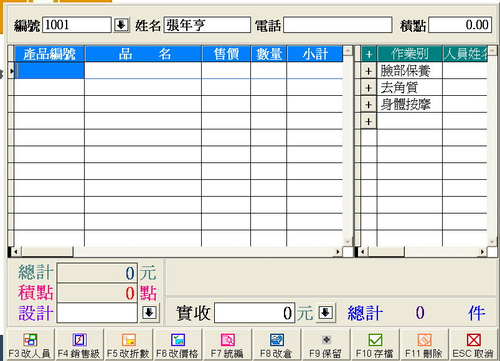The height and width of the screenshot is (361, 500).
Task: Click the 實收 amount field
Action: pos(254,313)
